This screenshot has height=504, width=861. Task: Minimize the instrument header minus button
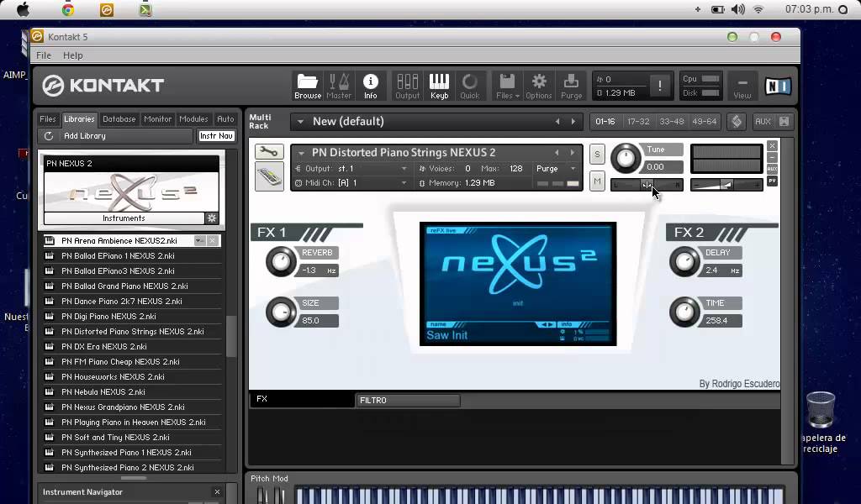772,157
